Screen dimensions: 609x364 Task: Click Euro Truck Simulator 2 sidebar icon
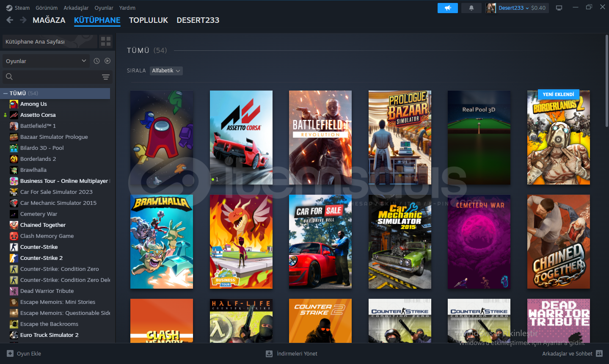coord(14,335)
